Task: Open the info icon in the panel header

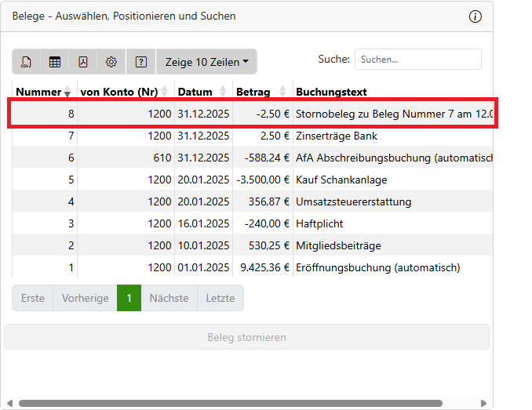Action: 475,16
